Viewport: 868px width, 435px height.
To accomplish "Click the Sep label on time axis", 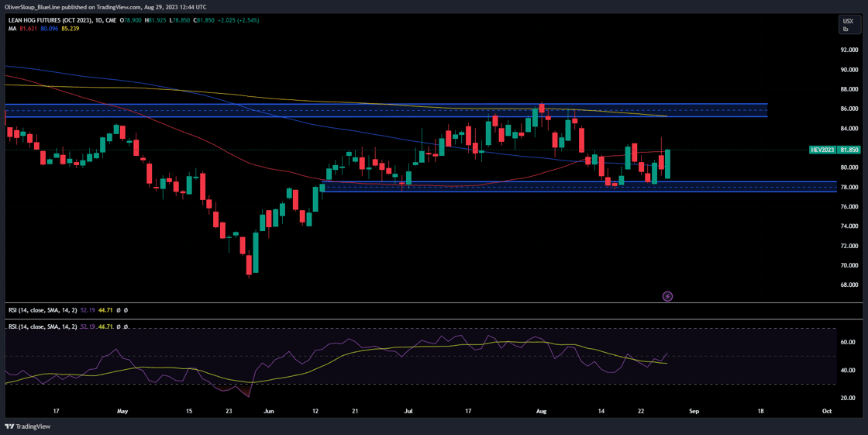I will (x=694, y=411).
